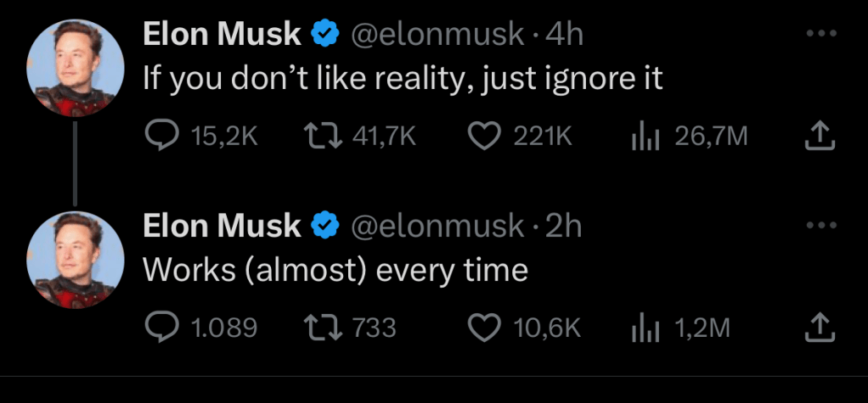The height and width of the screenshot is (403, 868).
Task: Retweet the 'Works (almost) every time' tweet
Action: [320, 327]
